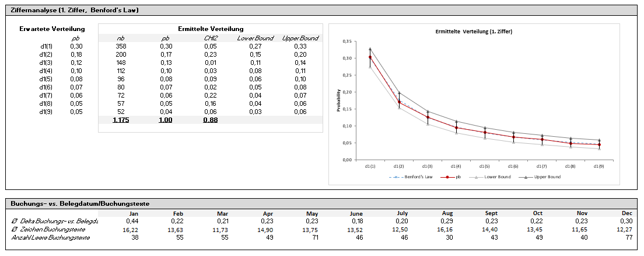The height and width of the screenshot is (256, 644).
Task: Select the July month column header
Action: [402, 213]
